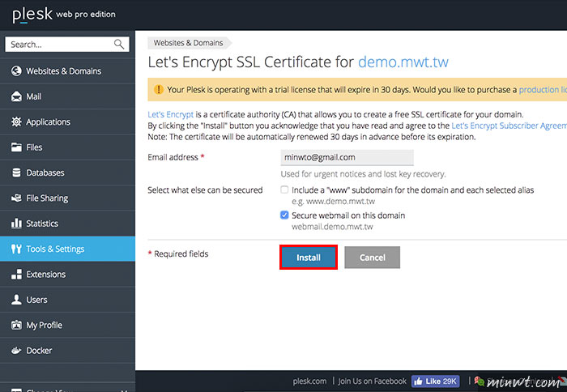The height and width of the screenshot is (392, 567).
Task: Open production license purchase link
Action: coord(543,89)
